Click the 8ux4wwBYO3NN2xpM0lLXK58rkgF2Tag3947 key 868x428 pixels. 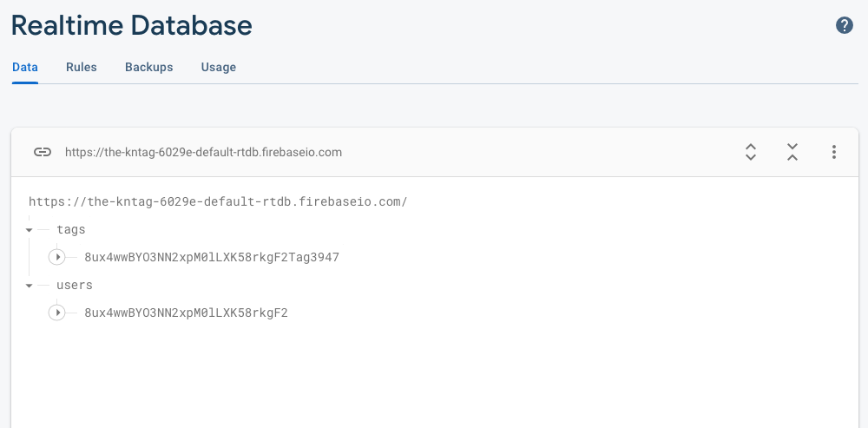[x=212, y=257]
